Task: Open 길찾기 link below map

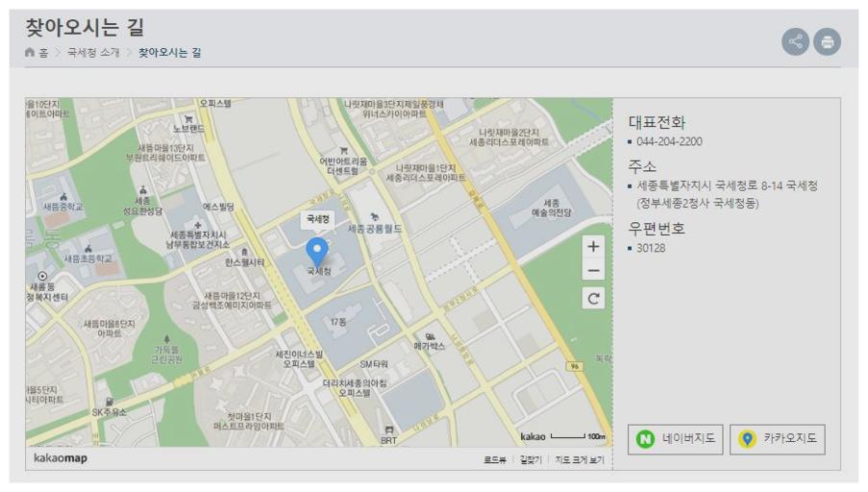Action: click(x=531, y=460)
